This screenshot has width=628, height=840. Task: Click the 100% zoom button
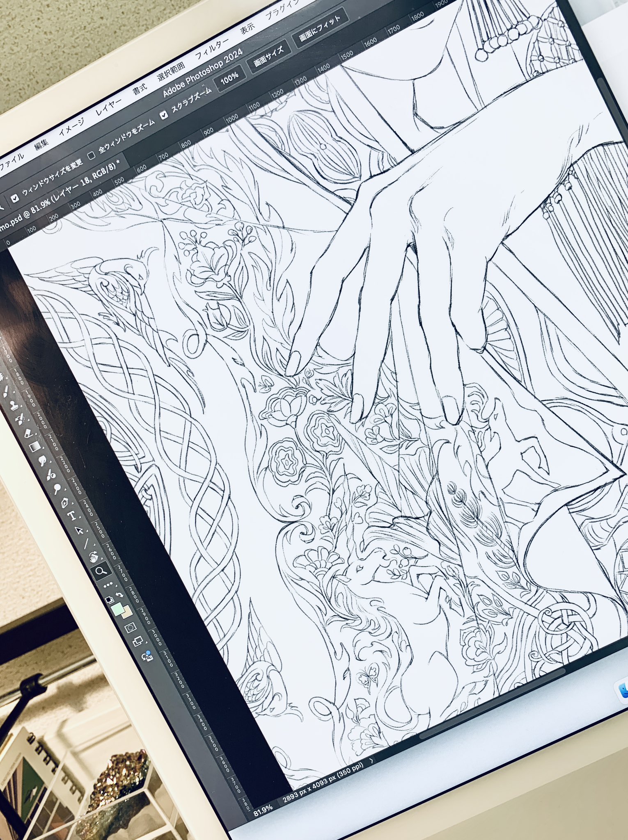(x=229, y=78)
